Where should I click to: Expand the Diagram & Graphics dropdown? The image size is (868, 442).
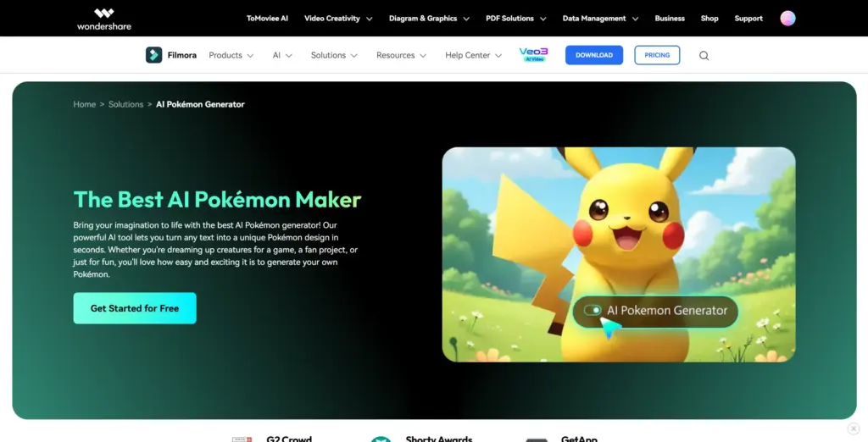429,19
